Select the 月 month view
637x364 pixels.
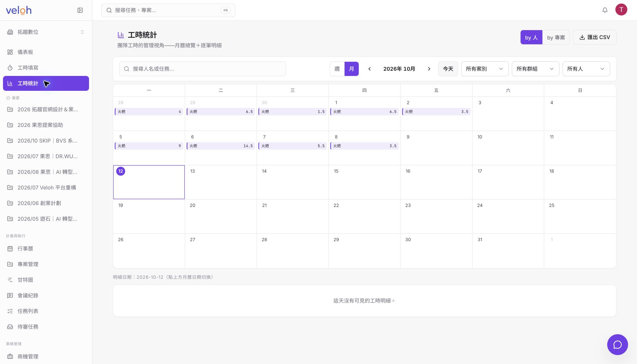(x=351, y=69)
